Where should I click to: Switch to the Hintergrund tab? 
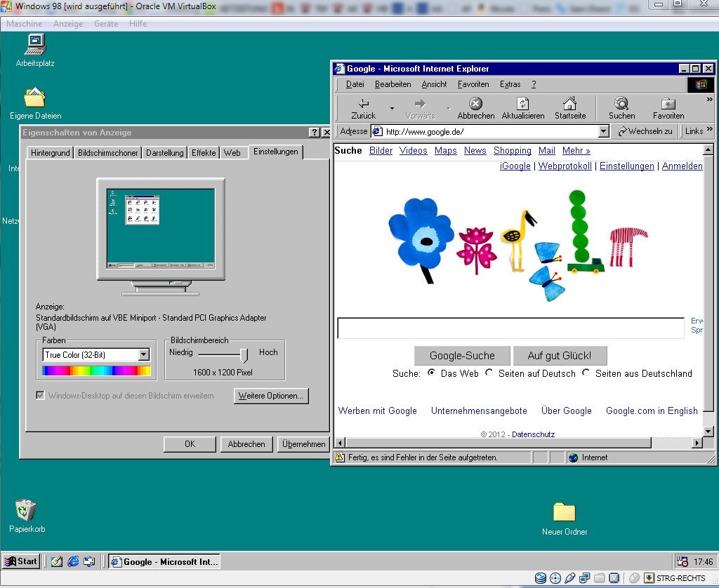(x=51, y=153)
